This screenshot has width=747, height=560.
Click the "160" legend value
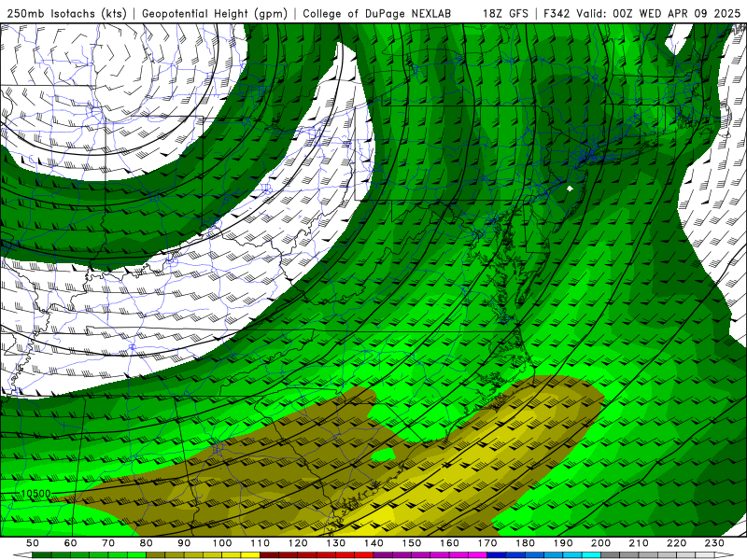(x=449, y=543)
